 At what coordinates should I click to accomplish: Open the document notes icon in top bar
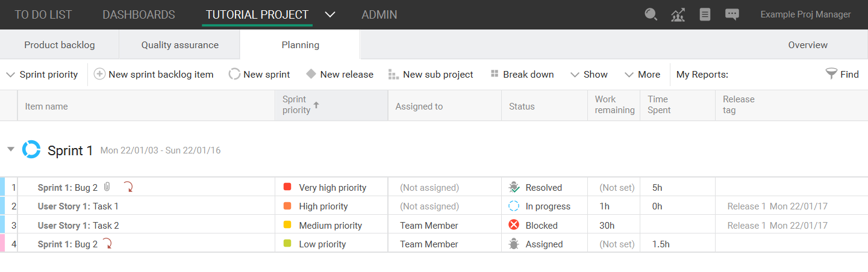click(705, 14)
